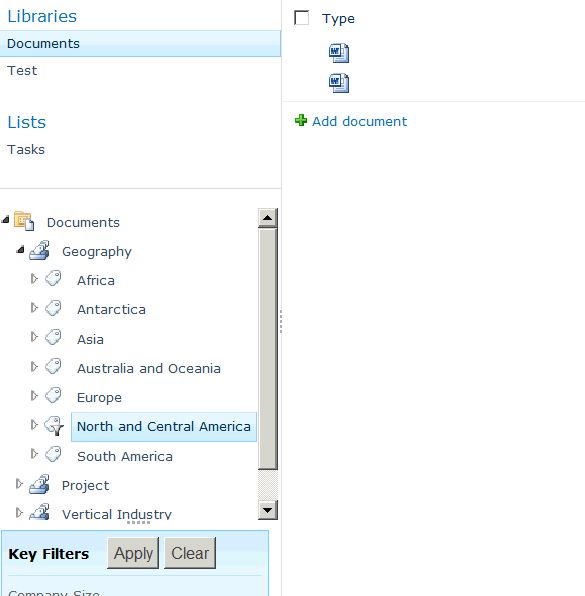Click the green plus icon beside Add document
585x596 pixels.
point(301,120)
